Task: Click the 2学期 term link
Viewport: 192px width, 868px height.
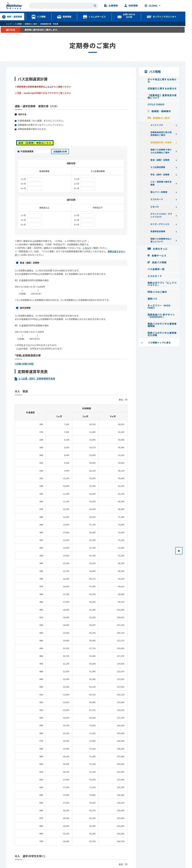Action: point(24,364)
